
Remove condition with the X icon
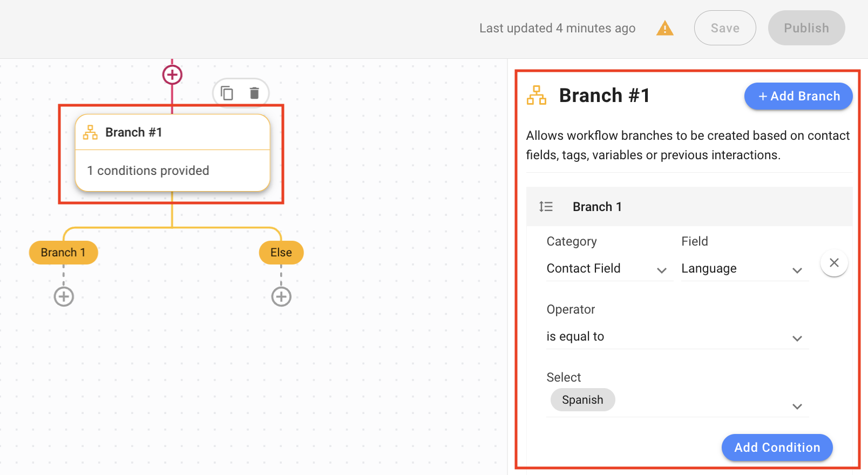coord(833,263)
